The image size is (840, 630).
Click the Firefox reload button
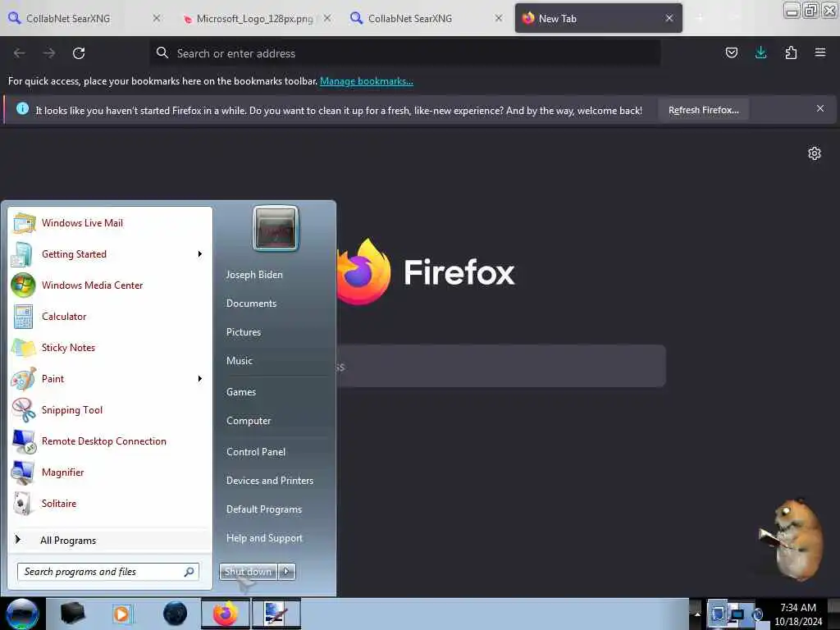tap(79, 53)
